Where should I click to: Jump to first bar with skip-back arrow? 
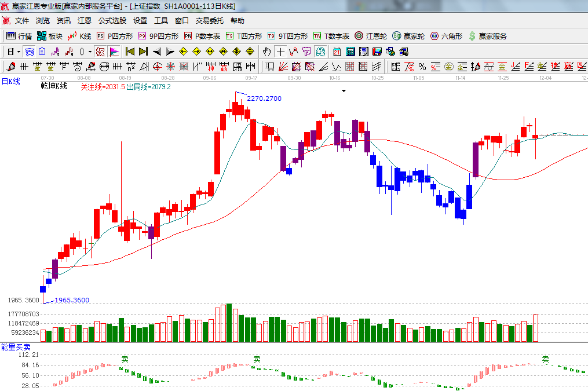tap(130, 52)
